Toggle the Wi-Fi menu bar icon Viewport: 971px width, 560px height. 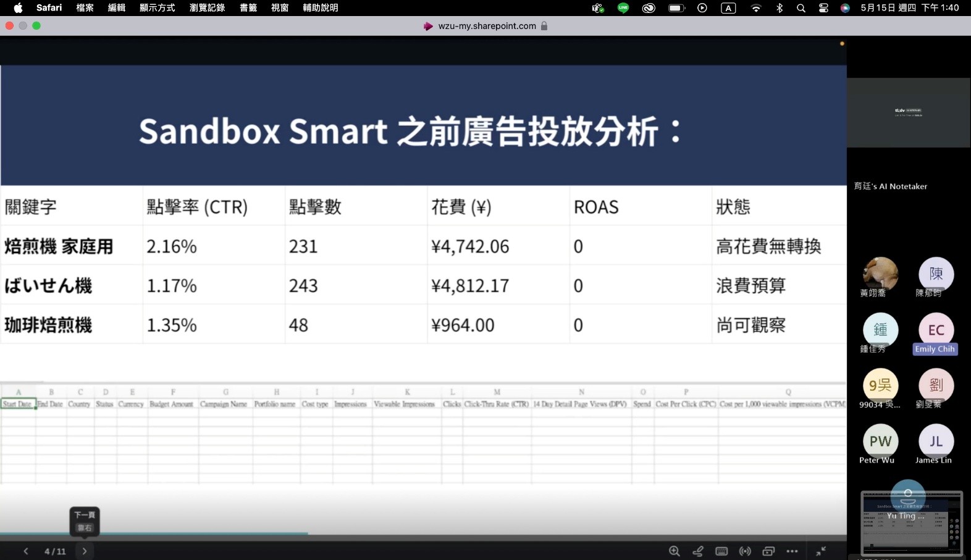click(756, 8)
